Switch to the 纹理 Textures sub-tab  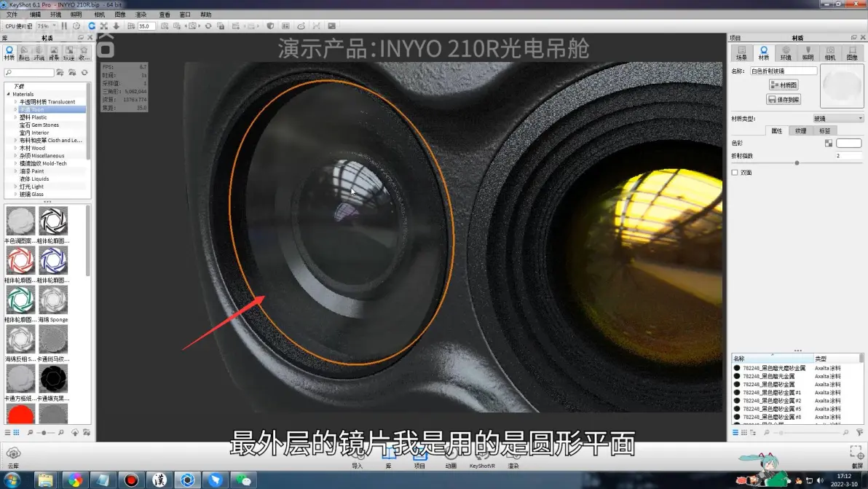800,130
